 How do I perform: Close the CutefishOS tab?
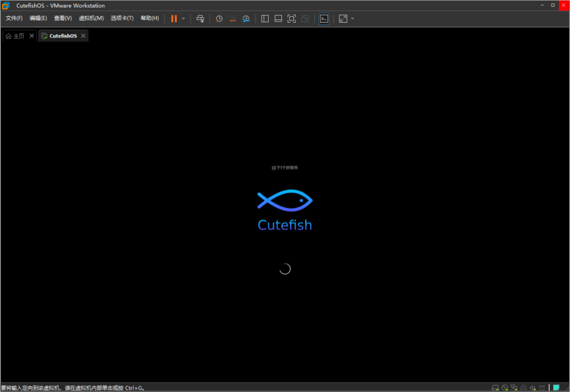pos(83,36)
